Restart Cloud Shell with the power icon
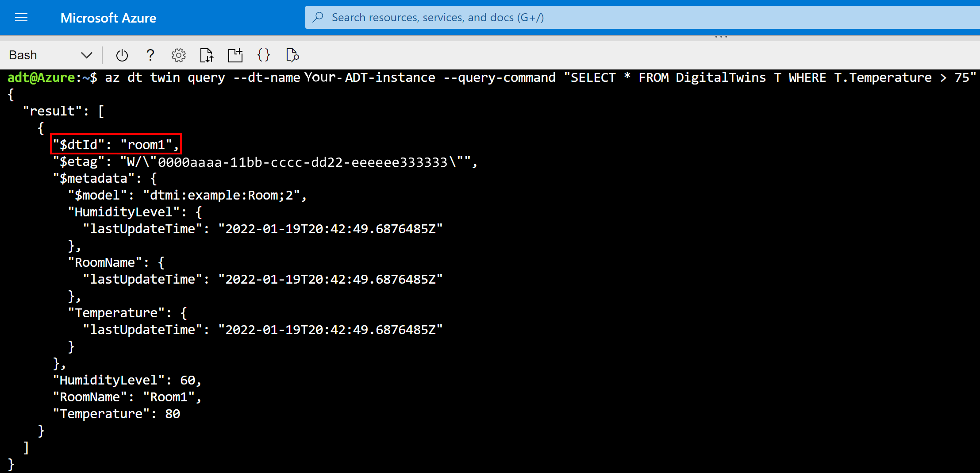The width and height of the screenshot is (980, 473). pyautogui.click(x=122, y=55)
